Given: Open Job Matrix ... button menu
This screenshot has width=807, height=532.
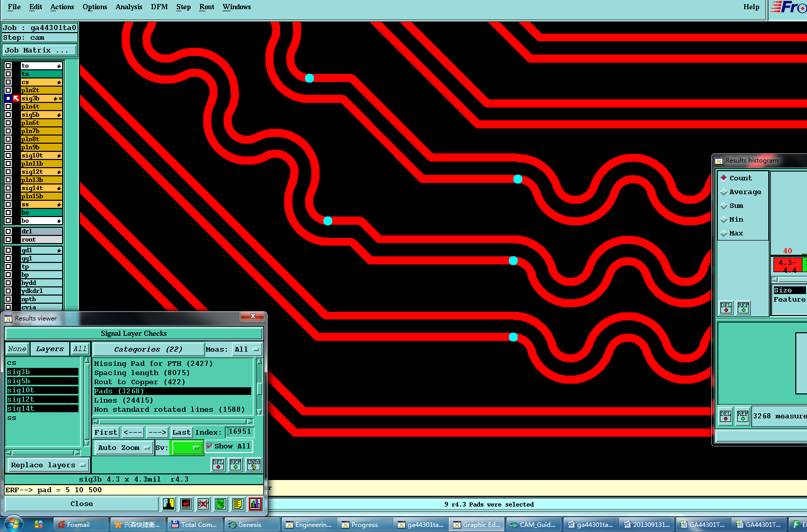Looking at the screenshot, I should click(x=40, y=50).
